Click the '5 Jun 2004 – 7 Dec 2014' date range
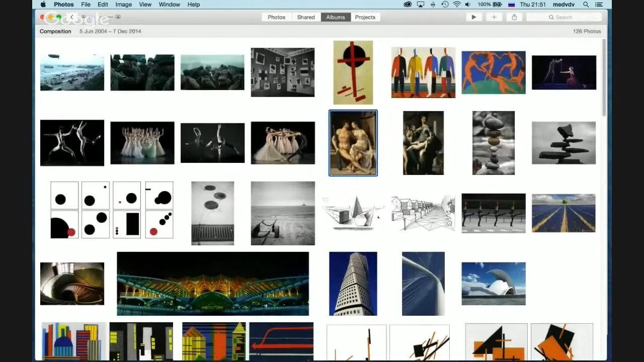Image resolution: width=644 pixels, height=362 pixels. [110, 31]
